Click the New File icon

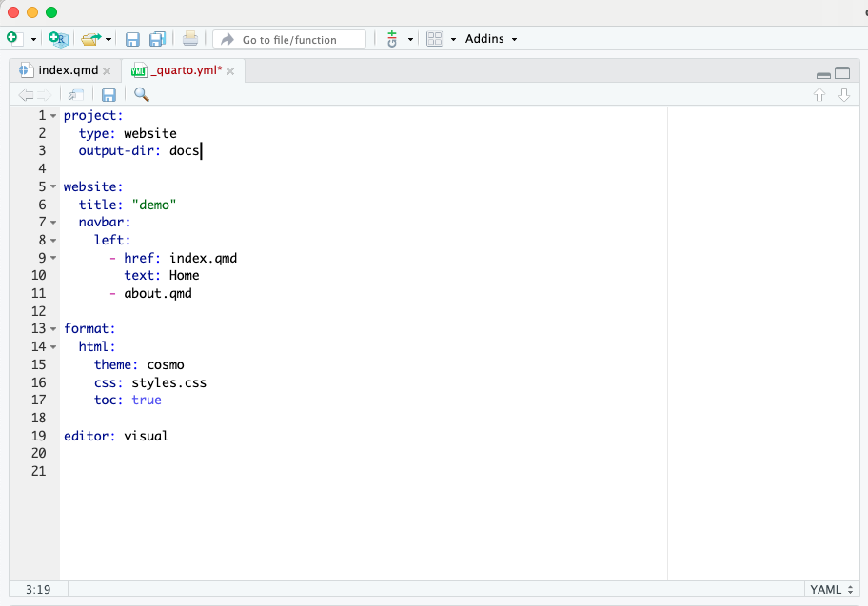pos(13,39)
